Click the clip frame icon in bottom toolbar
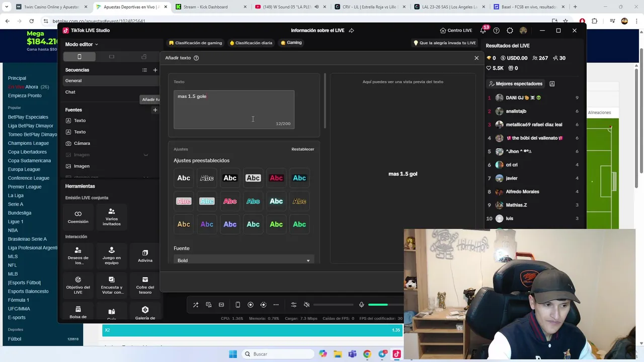 pyautogui.click(x=221, y=305)
